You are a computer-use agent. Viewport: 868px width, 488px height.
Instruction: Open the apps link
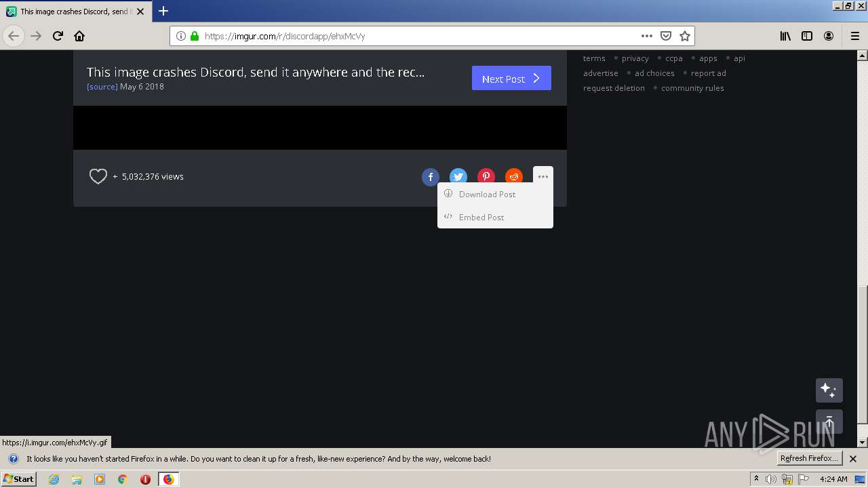[x=708, y=58]
